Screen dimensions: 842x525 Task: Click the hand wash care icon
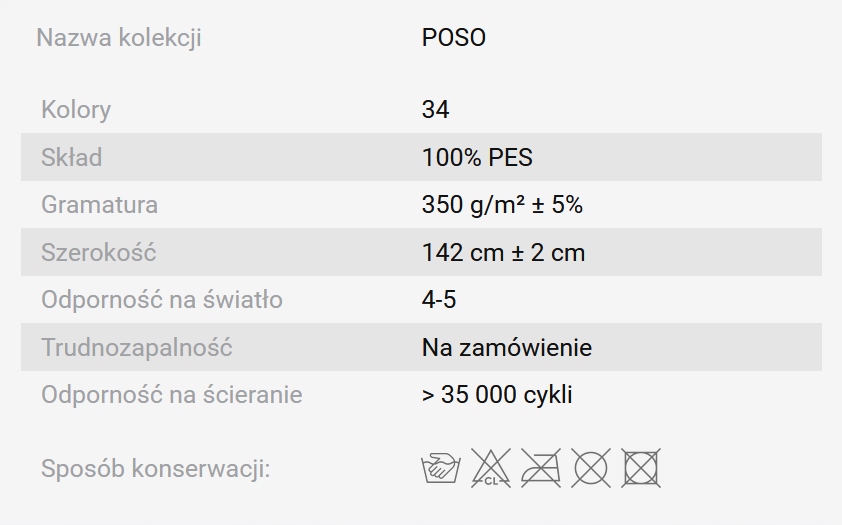440,468
